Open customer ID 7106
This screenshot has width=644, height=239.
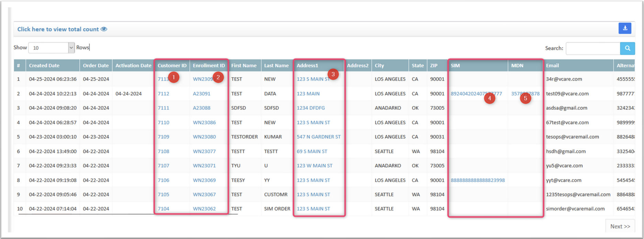tap(163, 180)
